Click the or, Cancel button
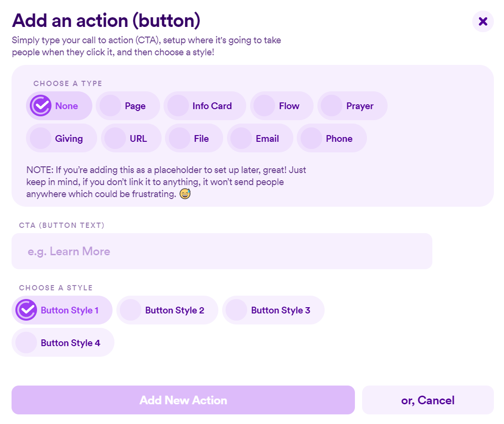Image resolution: width=504 pixels, height=424 pixels. click(428, 400)
